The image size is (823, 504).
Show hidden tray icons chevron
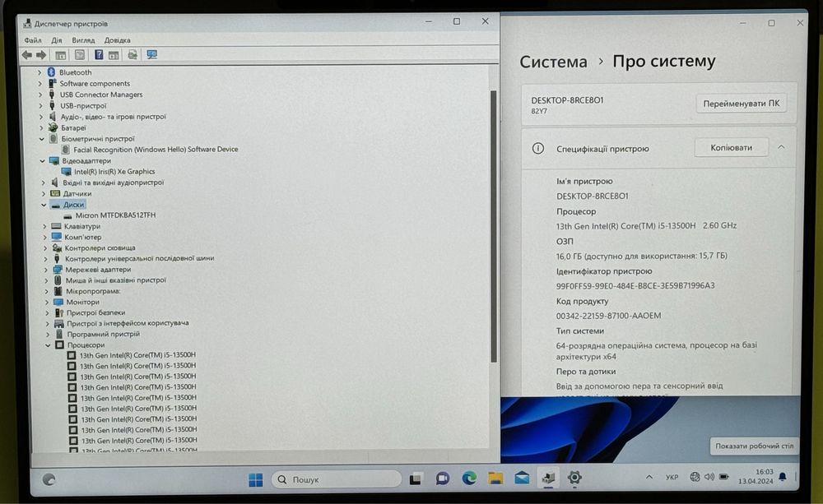[649, 477]
